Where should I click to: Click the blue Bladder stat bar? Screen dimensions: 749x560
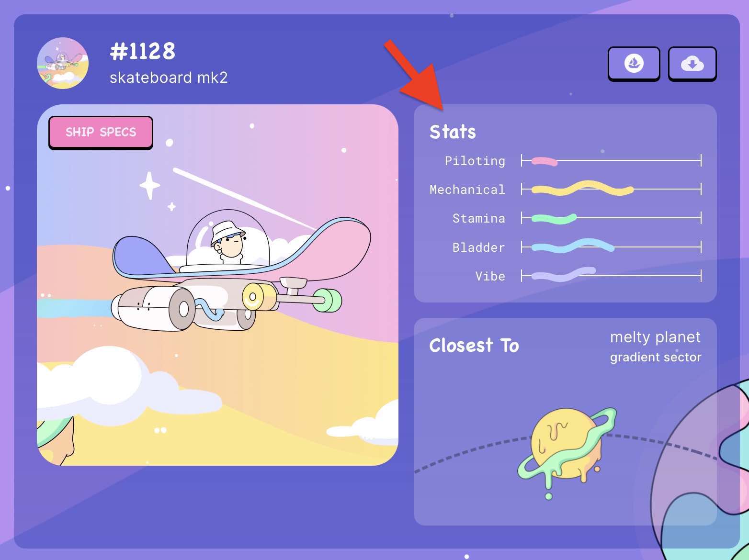point(573,246)
